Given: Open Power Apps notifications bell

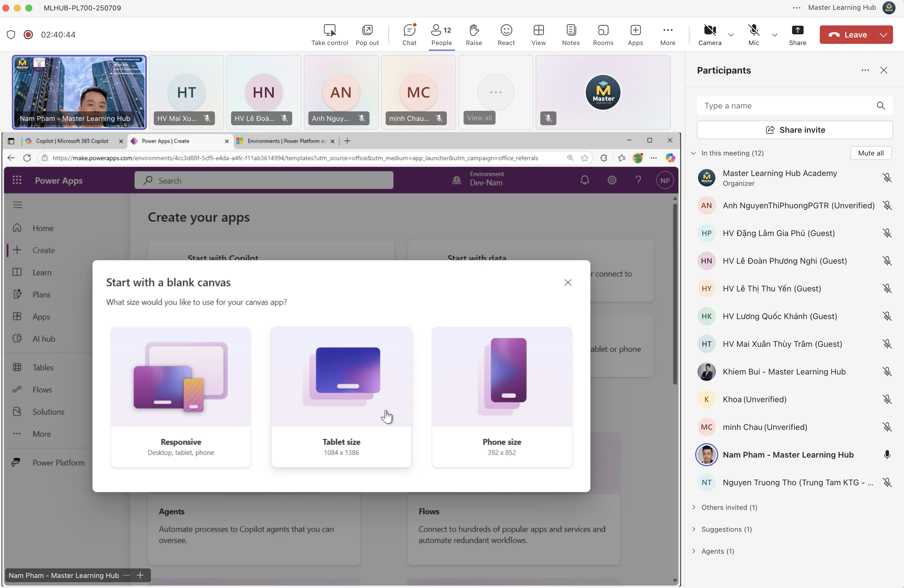Looking at the screenshot, I should click(x=585, y=180).
